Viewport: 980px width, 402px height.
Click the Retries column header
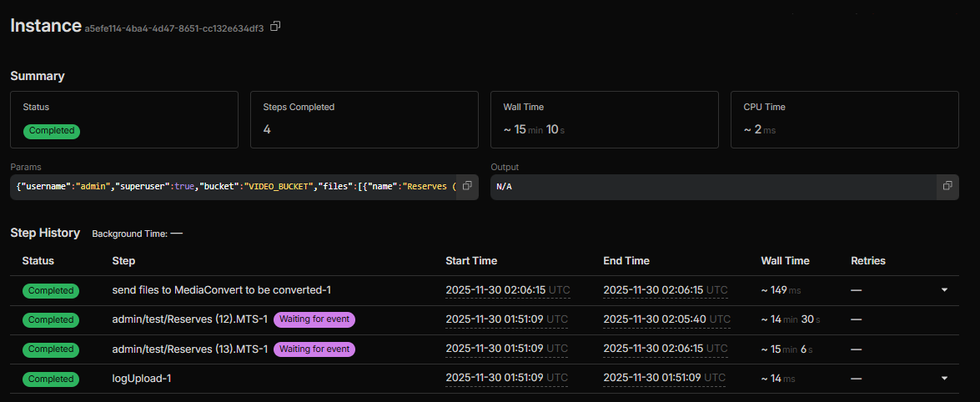[867, 261]
